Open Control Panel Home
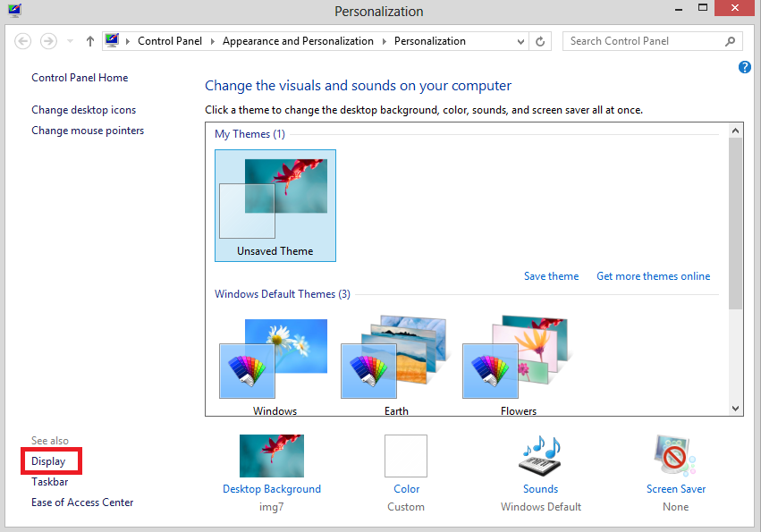 click(x=80, y=78)
